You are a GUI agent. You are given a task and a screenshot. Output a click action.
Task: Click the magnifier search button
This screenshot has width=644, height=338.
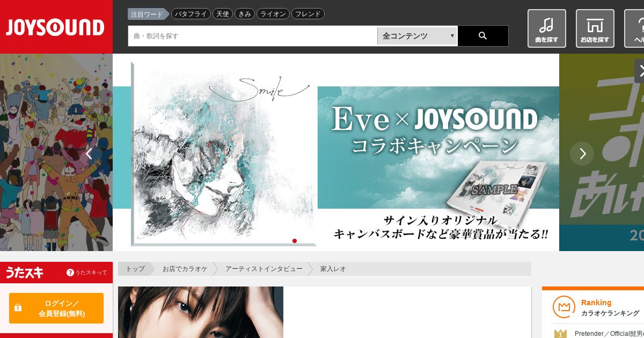coord(482,36)
